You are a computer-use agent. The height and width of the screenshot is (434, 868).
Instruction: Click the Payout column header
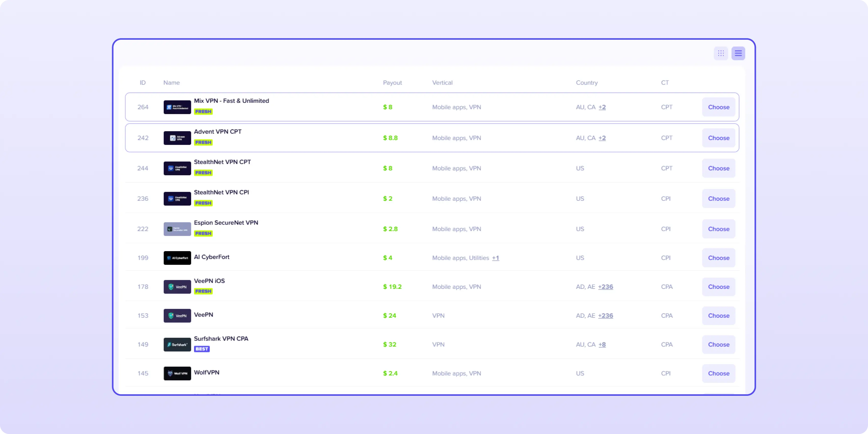point(392,83)
